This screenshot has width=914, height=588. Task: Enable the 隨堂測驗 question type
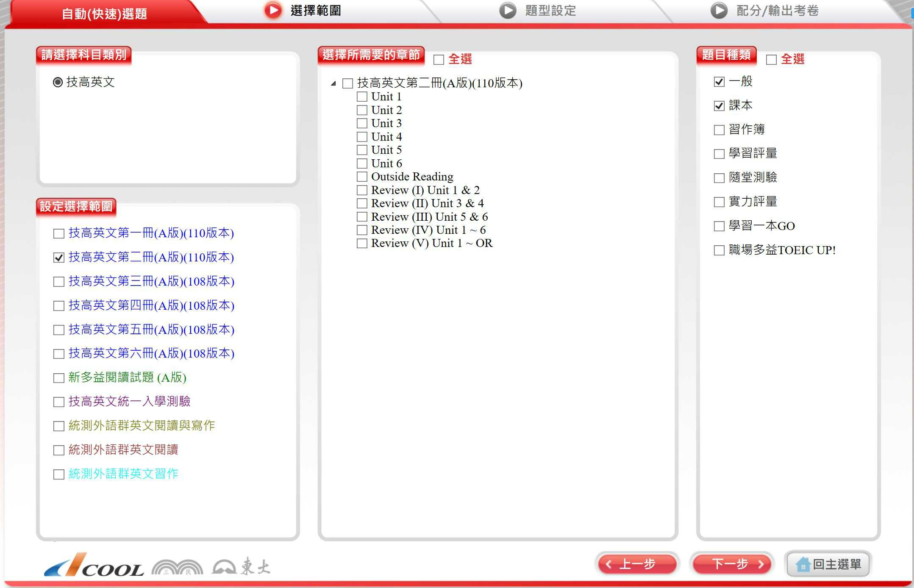719,178
